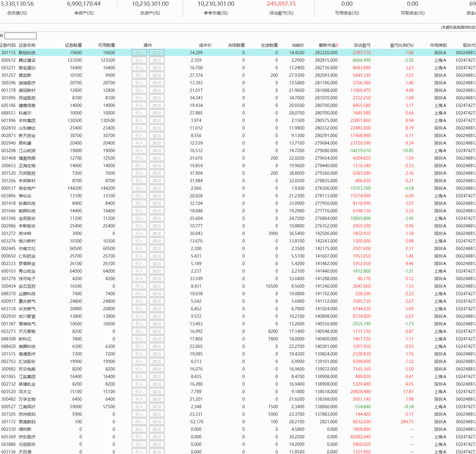
Task: Click 买入 in the 德冠新材 row
Action: (x=139, y=90)
